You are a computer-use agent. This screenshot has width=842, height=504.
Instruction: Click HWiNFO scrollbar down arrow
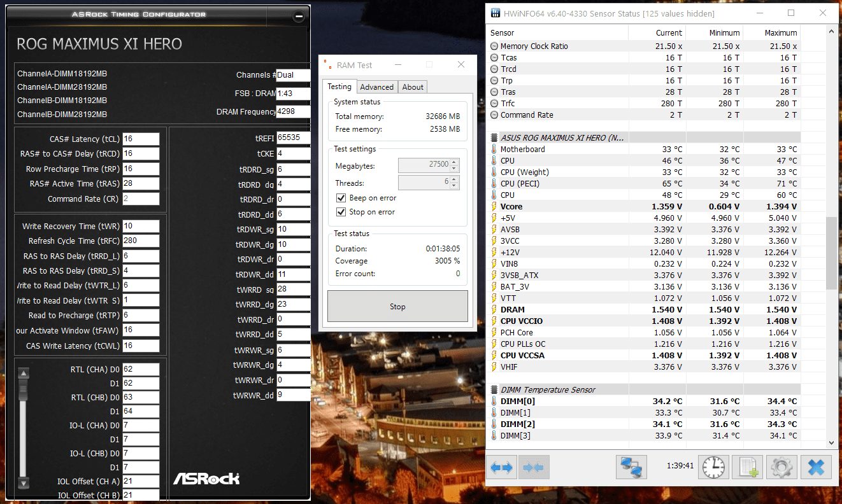coord(832,443)
